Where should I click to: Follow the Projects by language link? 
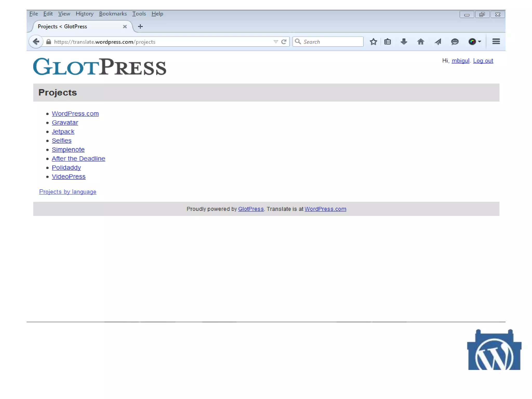click(x=68, y=192)
